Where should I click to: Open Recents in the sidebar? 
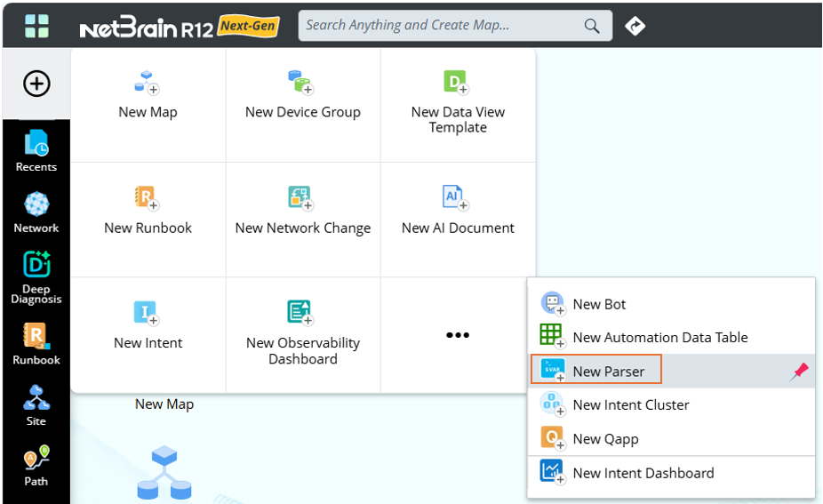pos(36,151)
